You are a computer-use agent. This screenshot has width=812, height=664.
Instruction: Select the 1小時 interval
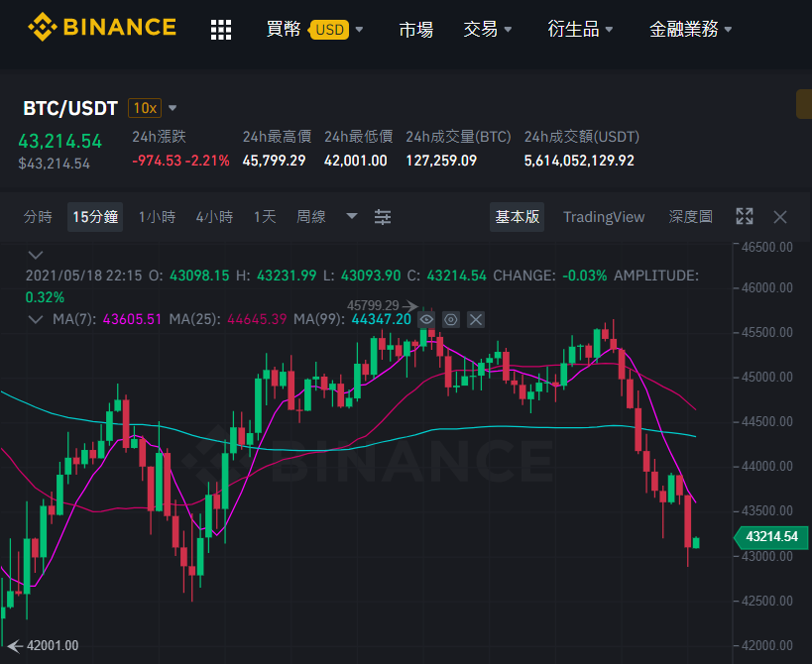157,217
